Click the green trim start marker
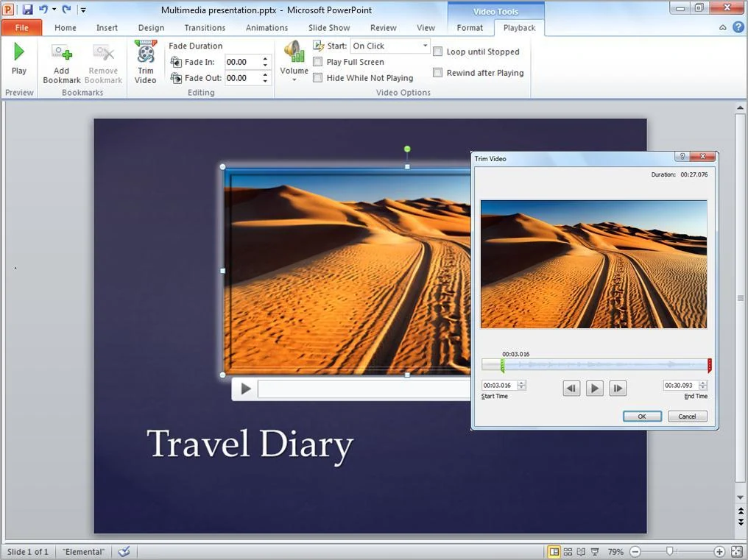This screenshot has width=748, height=560. [502, 366]
